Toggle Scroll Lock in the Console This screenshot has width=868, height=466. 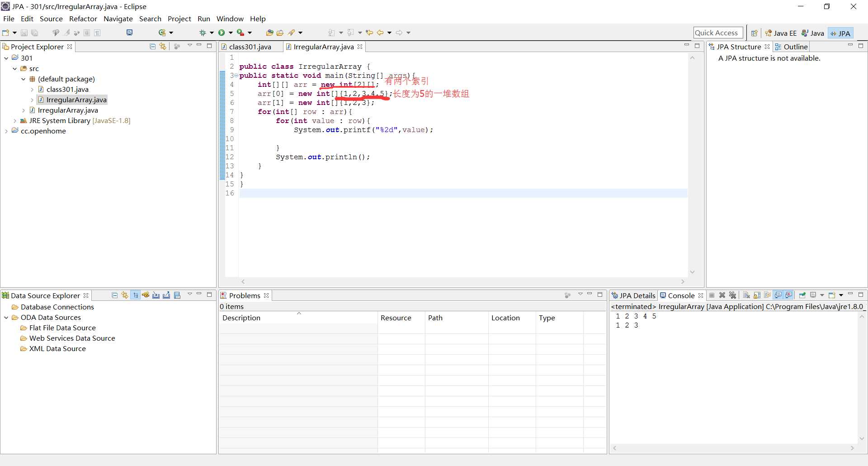[757, 295]
